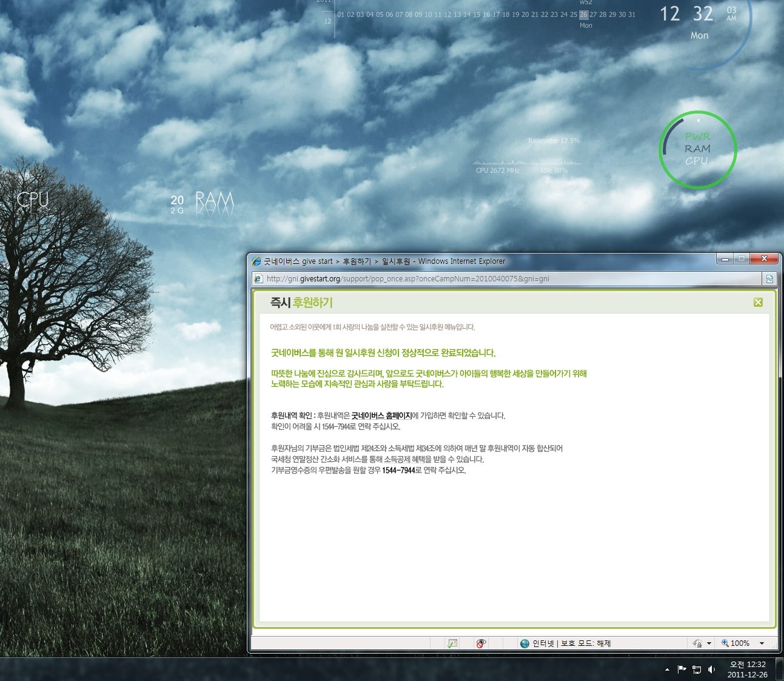Open the Action Center flag icon
The width and height of the screenshot is (784, 681).
click(682, 669)
